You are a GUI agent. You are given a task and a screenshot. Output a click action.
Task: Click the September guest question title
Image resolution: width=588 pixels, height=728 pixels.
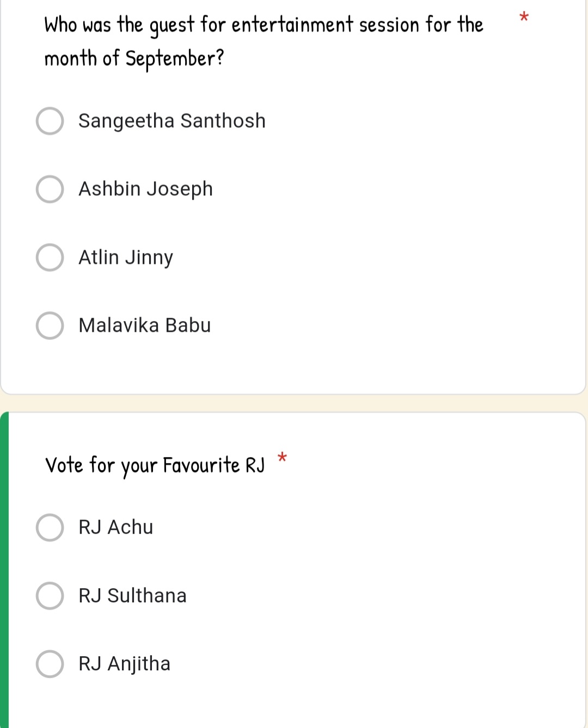264,41
